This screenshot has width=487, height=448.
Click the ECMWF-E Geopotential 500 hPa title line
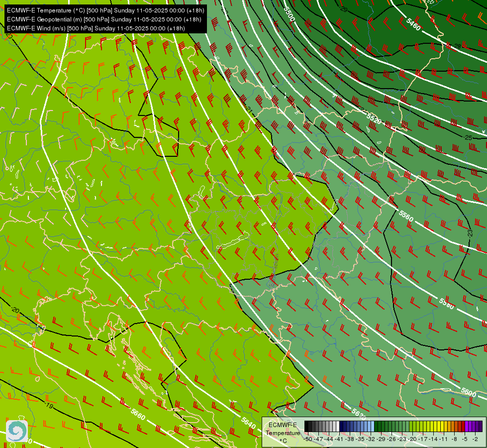104,19
